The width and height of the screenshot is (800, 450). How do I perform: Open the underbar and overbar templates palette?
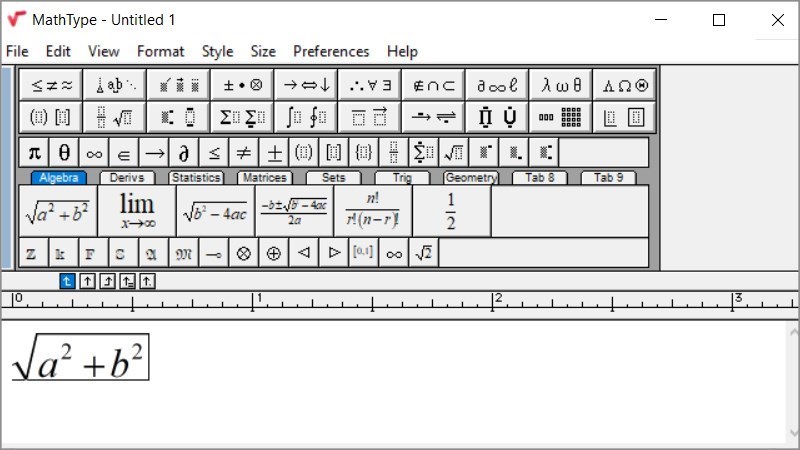tap(370, 117)
